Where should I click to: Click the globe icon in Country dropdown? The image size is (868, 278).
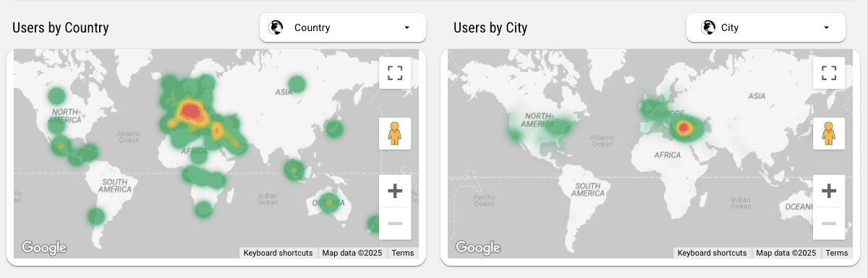(276, 27)
